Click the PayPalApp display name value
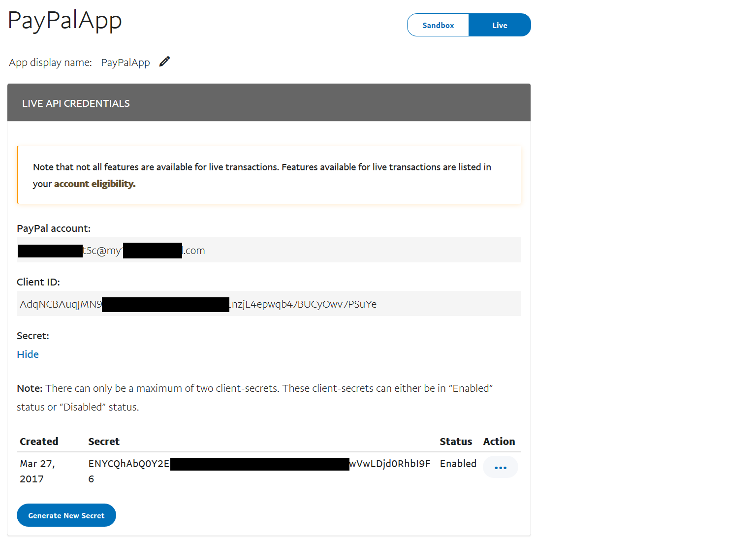This screenshot has height=539, width=756. tap(126, 63)
